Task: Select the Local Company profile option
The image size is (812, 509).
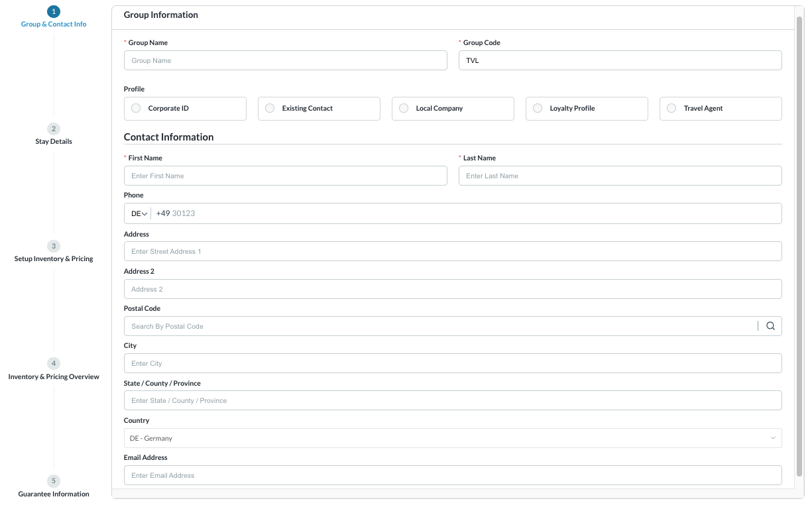Action: pos(403,107)
